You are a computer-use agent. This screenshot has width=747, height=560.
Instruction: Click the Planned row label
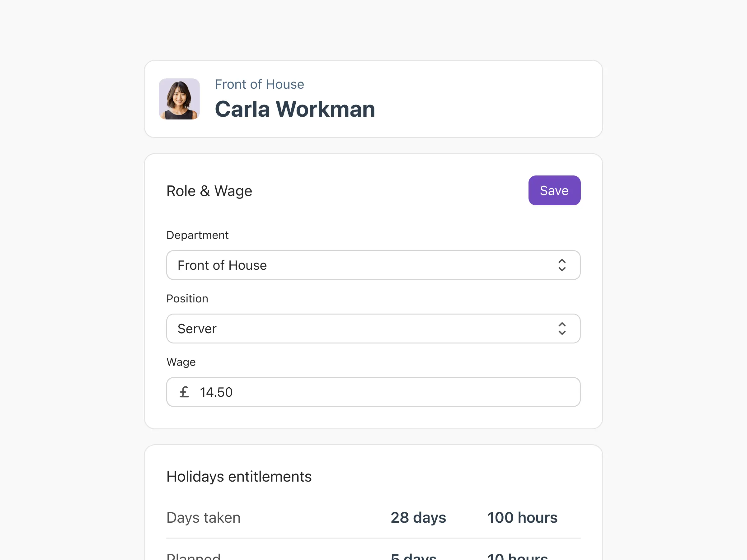click(x=194, y=556)
